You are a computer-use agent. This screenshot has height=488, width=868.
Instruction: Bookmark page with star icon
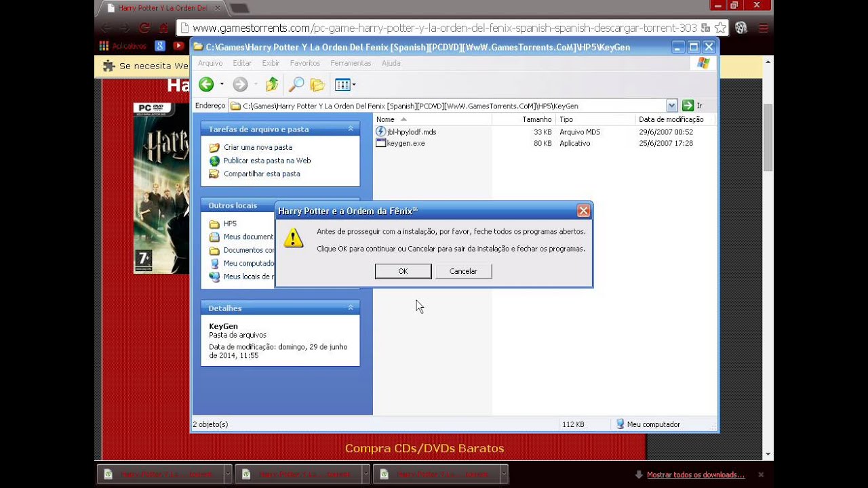(720, 28)
